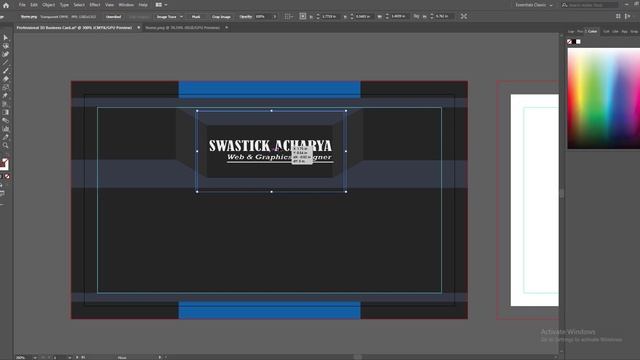Click the H height value field
Image resolution: width=640 pixels, height=360 pixels.
(x=443, y=17)
